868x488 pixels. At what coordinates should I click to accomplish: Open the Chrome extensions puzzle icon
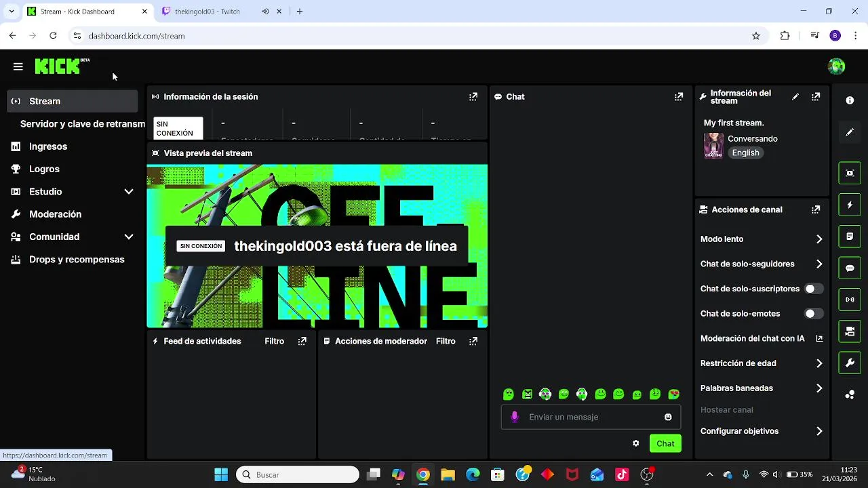pyautogui.click(x=785, y=36)
